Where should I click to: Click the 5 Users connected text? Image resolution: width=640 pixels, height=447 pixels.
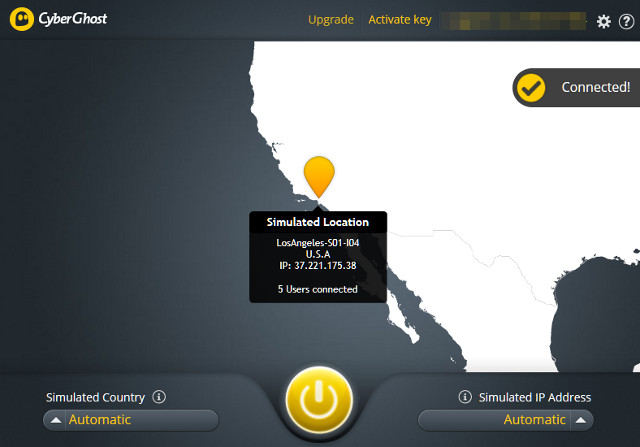318,289
